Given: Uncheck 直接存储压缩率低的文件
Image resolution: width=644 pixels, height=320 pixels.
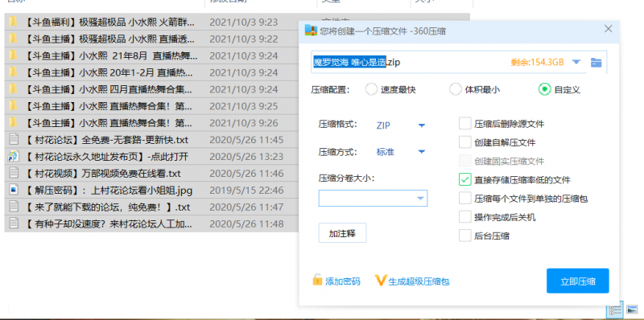Looking at the screenshot, I should coord(465,179).
